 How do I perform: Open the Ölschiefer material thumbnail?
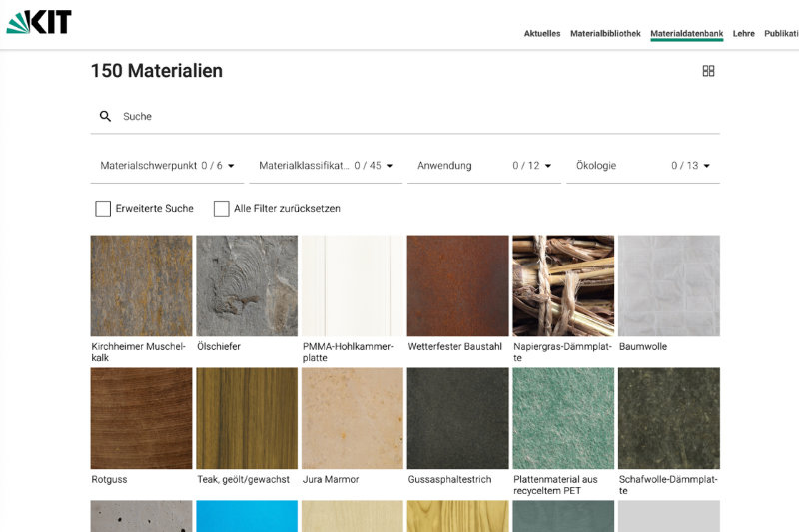[x=247, y=285]
